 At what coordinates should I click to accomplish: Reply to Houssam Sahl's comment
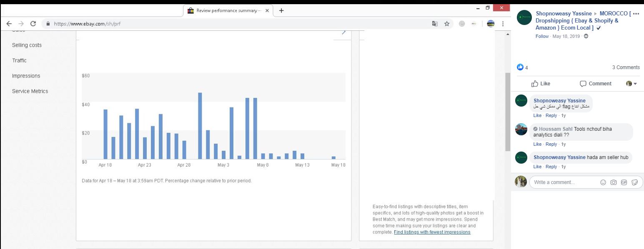(551, 144)
